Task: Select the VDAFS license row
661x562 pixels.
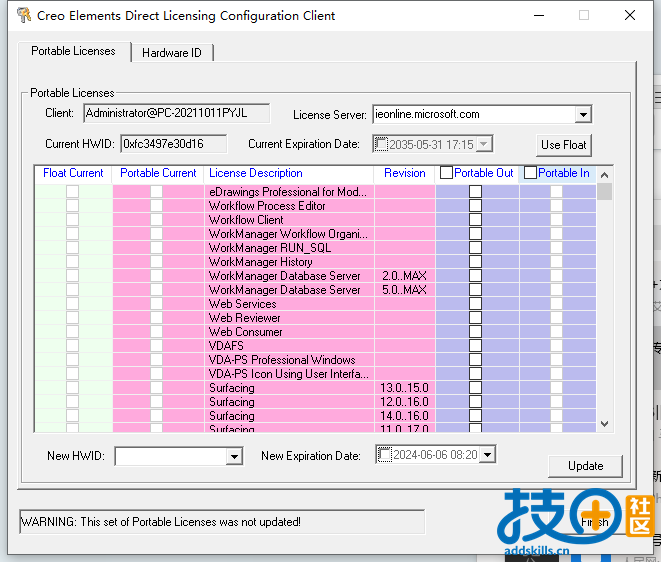Action: 315,346
